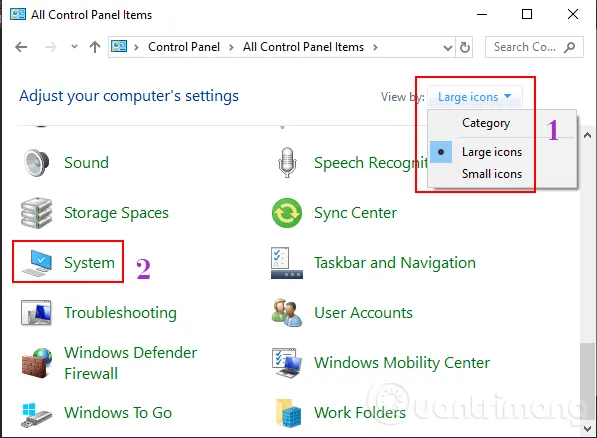597x438 pixels.
Task: Open the Speech Recognition microphone icon
Action: click(x=287, y=163)
